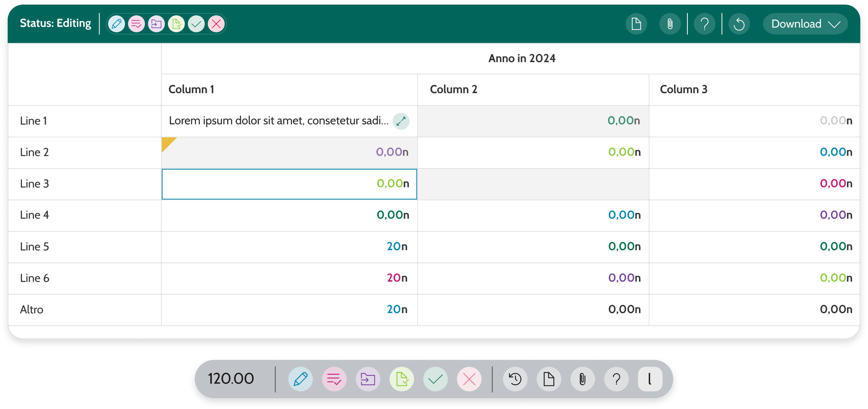The height and width of the screenshot is (409, 868).
Task: Click the Column 3 header
Action: coord(684,90)
